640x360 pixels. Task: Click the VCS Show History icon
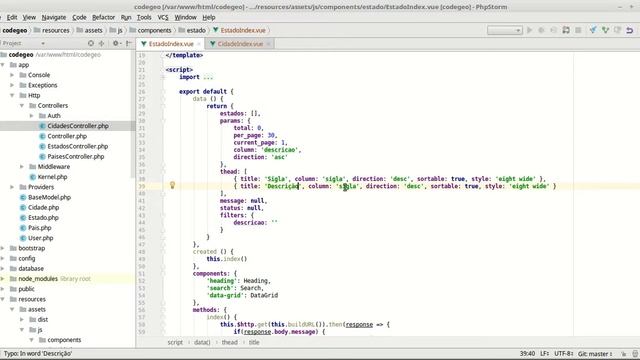[x=618, y=30]
